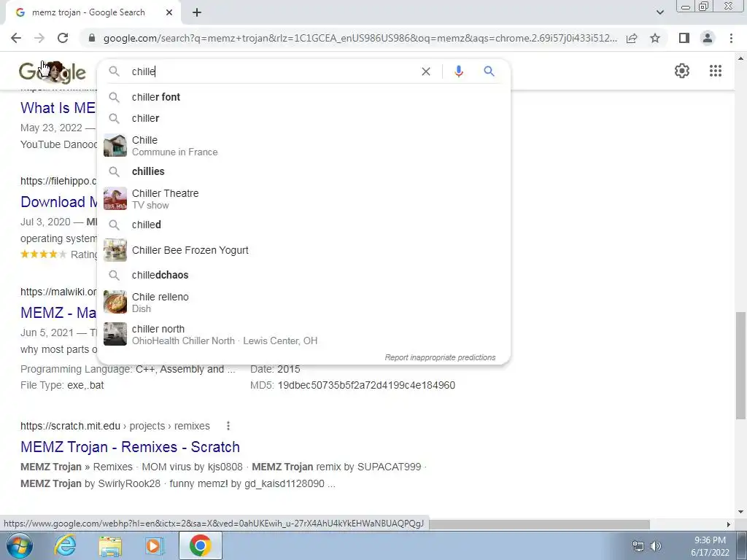Viewport: 747px width, 560px height.
Task: Click the browser forward arrow
Action: pyautogui.click(x=39, y=38)
